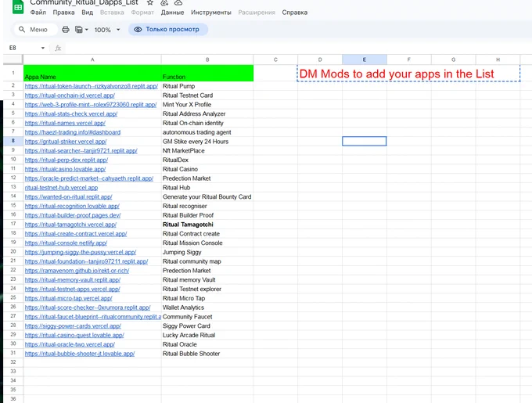The image size is (532, 403).
Task: Open the filter views table icon
Action: tap(79, 30)
